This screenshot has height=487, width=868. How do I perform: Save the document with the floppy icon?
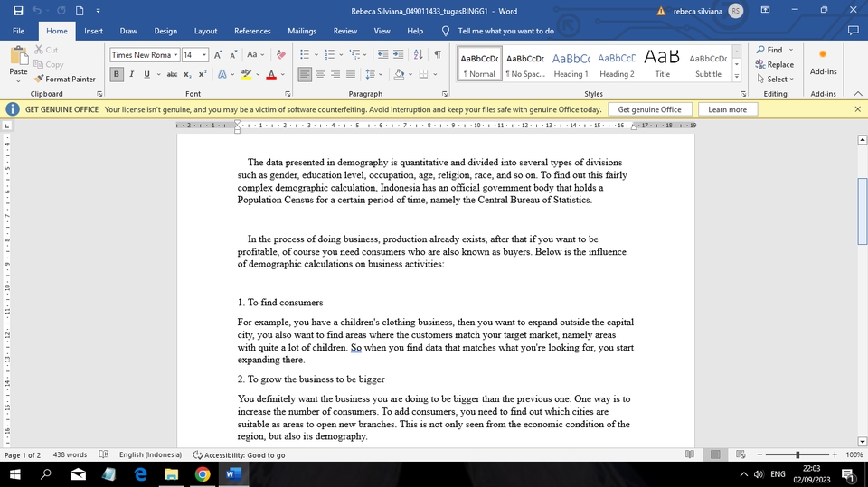(x=18, y=11)
